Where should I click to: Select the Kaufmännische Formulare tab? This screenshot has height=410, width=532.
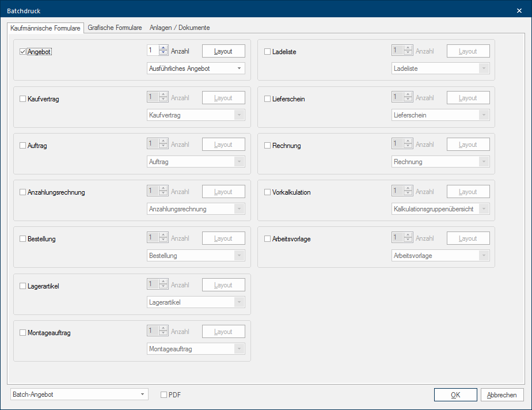click(45, 28)
